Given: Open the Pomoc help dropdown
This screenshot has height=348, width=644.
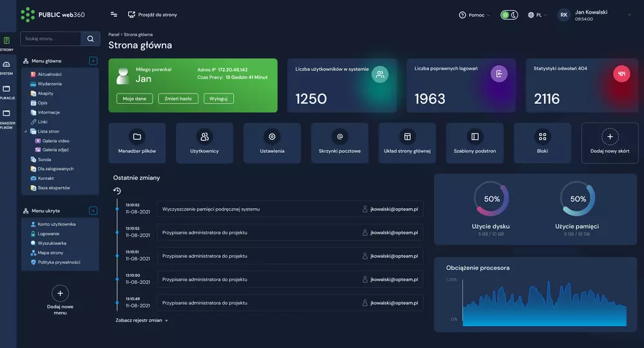Looking at the screenshot, I should tap(475, 15).
